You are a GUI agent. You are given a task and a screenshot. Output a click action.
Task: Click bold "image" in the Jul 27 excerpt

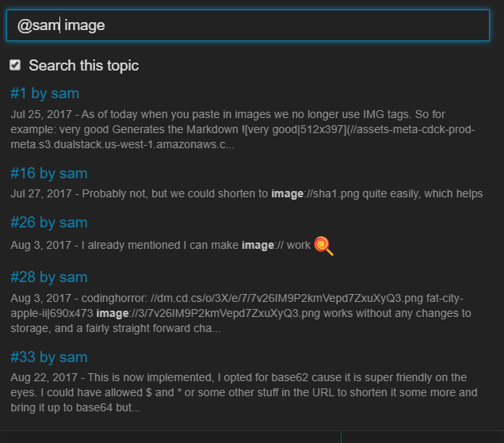pyautogui.click(x=287, y=194)
